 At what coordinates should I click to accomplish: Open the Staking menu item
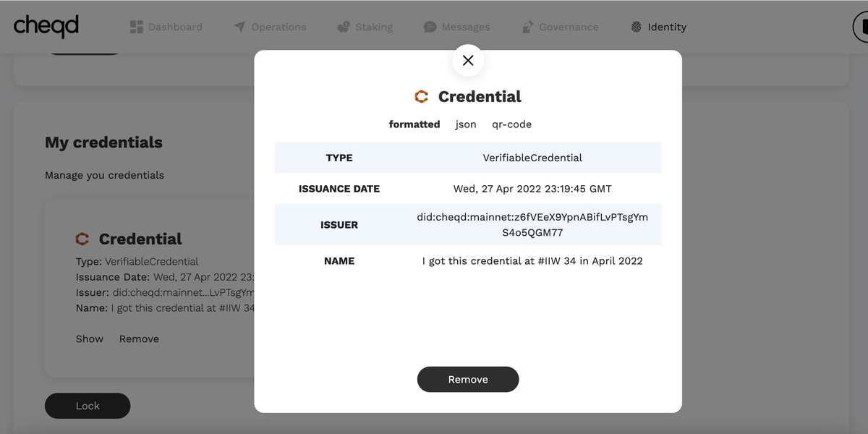(x=365, y=27)
